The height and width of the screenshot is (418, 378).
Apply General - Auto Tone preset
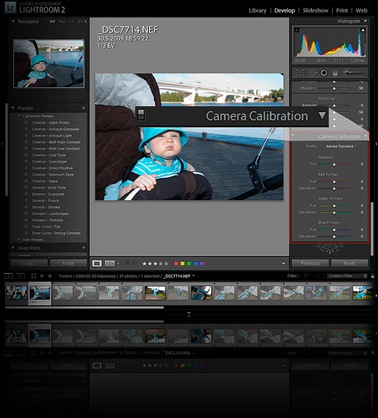(x=48, y=188)
